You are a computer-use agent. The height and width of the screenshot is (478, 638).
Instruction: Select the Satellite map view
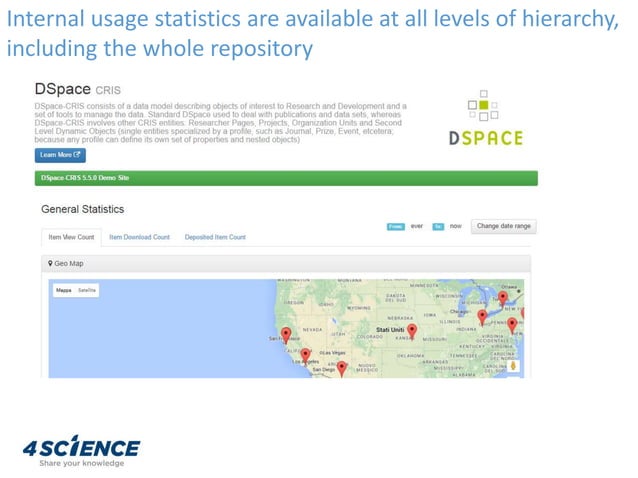click(x=87, y=290)
